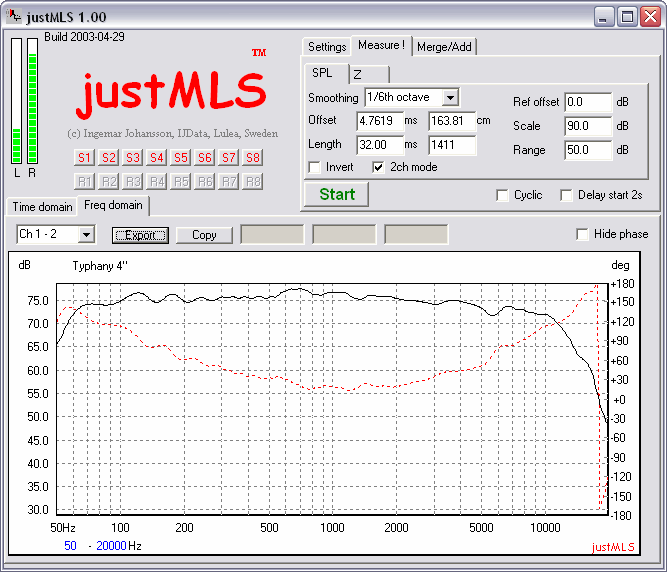Enable the Delay start 2s checkbox
Screen dimensions: 667x572
[x=566, y=195]
